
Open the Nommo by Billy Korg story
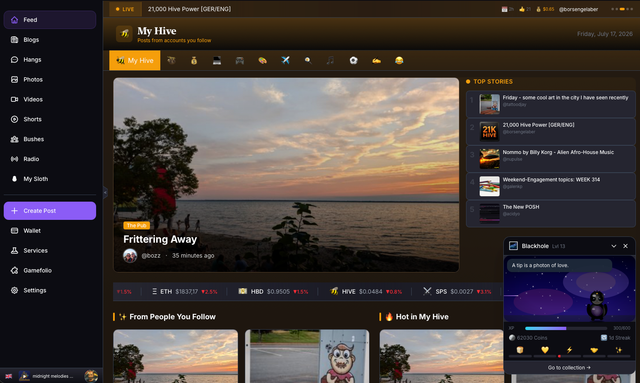tap(551, 158)
